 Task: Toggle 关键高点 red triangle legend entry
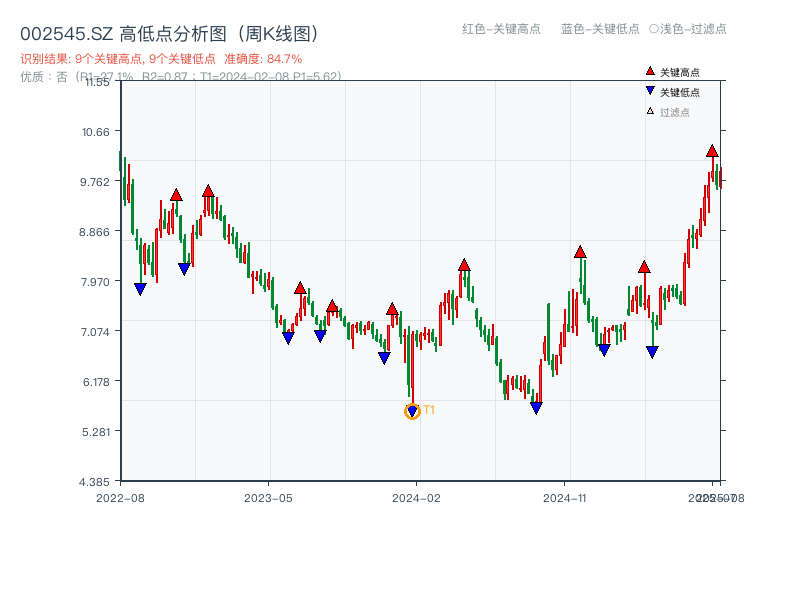coord(672,72)
